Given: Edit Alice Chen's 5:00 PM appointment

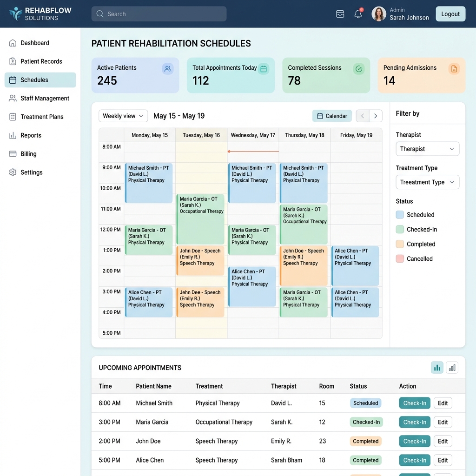Looking at the screenshot, I should click(443, 460).
